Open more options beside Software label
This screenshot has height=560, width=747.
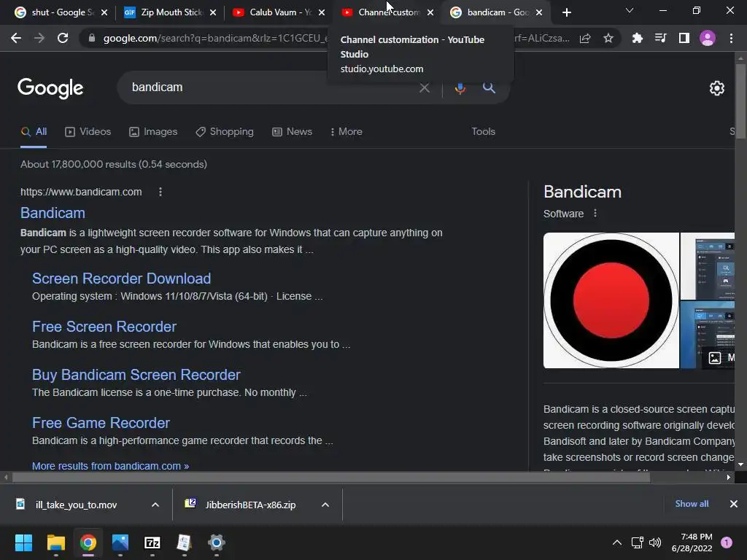tap(595, 214)
